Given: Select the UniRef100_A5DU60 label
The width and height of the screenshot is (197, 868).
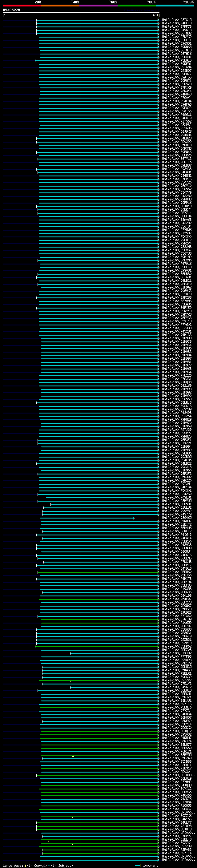Looking at the screenshot, I should (x=177, y=572).
